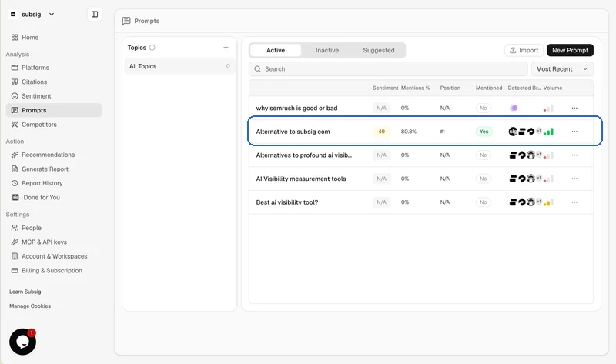This screenshot has width=616, height=364.
Task: Open the chat support bubble
Action: tap(23, 342)
